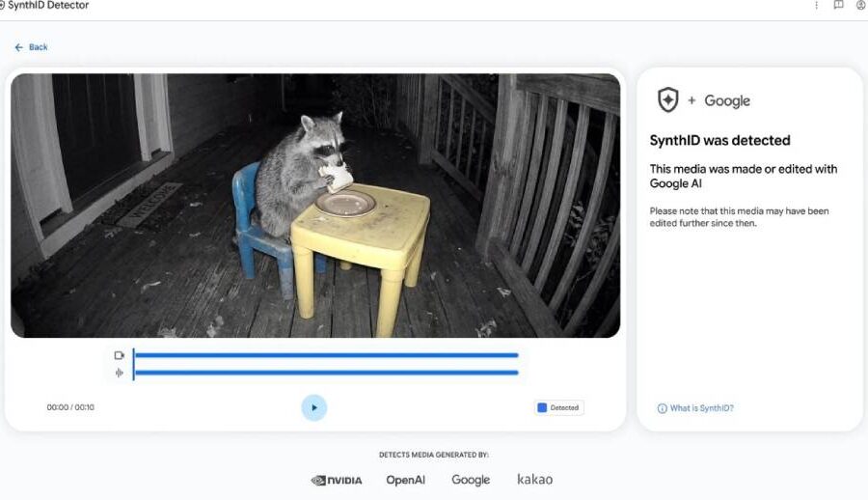Click the SynthID Detector app title

47,5
